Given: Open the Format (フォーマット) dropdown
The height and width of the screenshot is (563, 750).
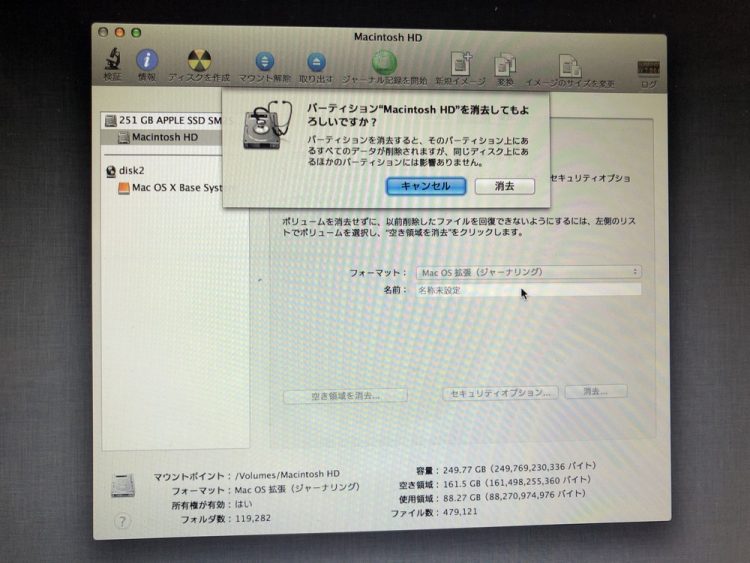Looking at the screenshot, I should (x=529, y=272).
